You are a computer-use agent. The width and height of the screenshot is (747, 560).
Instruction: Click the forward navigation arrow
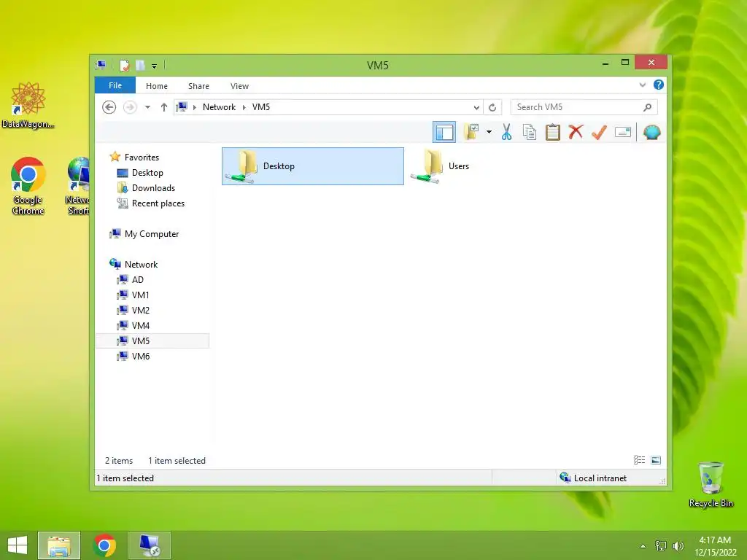tap(130, 107)
